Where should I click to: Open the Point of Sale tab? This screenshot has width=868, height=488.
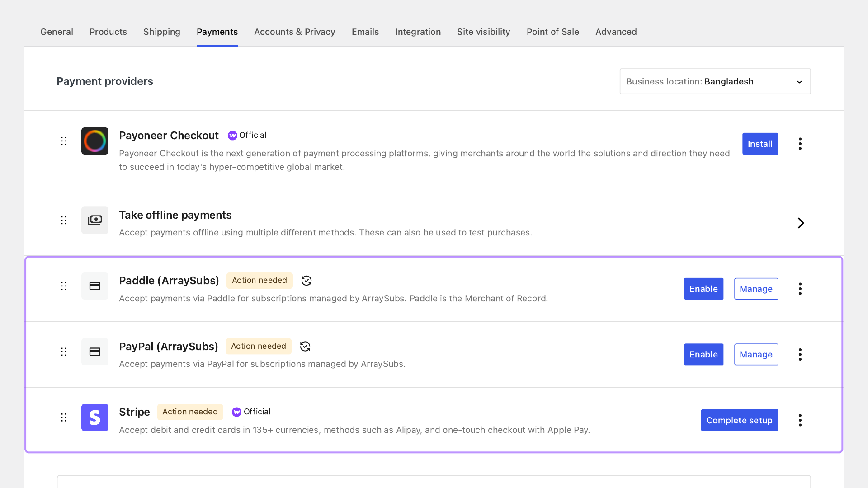(553, 32)
